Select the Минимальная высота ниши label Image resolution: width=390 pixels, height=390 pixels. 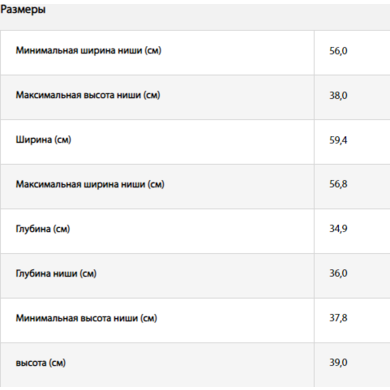[86, 318]
